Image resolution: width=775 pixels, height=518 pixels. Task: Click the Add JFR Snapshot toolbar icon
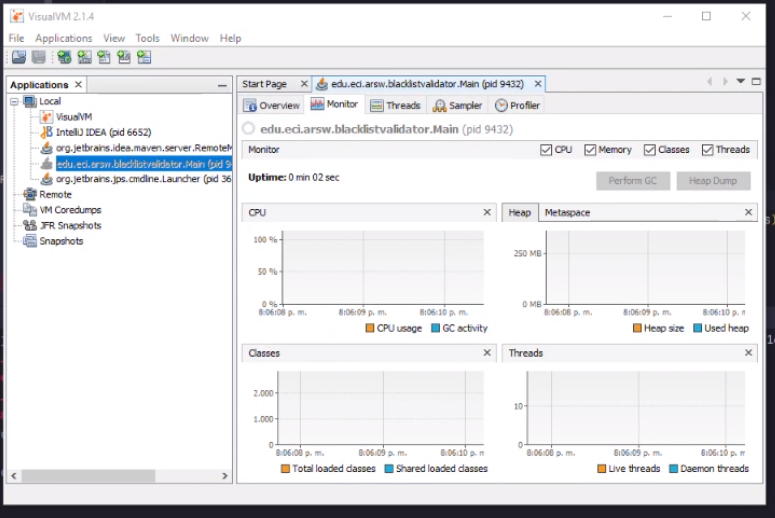[x=124, y=57]
